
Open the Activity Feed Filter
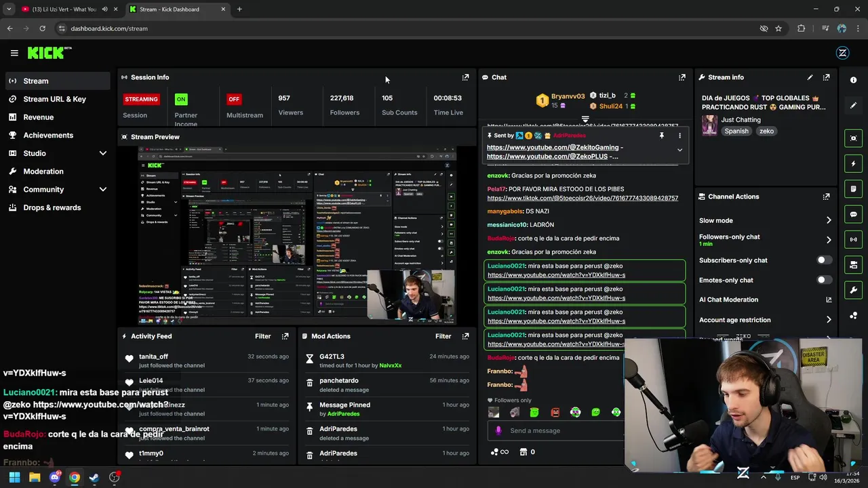coord(262,336)
